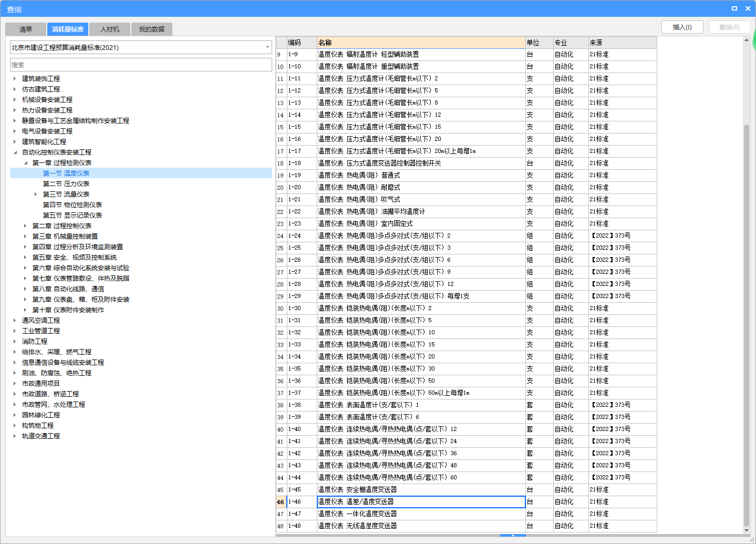Click the 名称 column header
The width and height of the screenshot is (756, 544).
point(421,43)
